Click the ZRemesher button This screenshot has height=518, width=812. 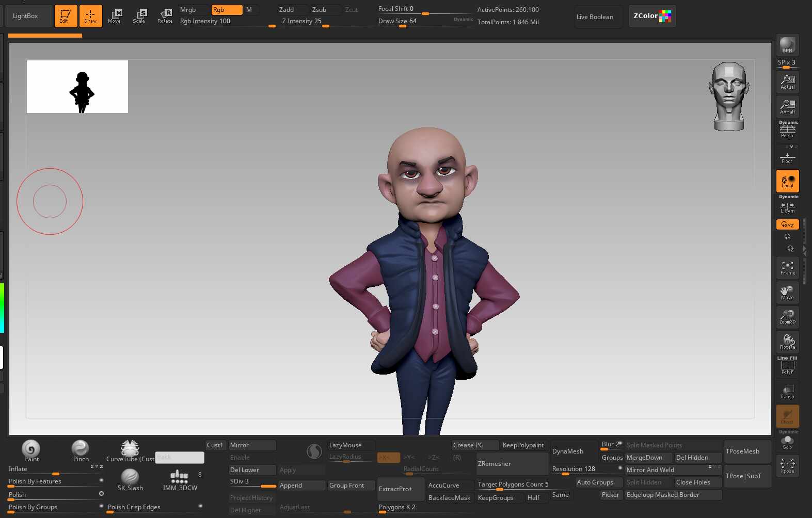(512, 463)
